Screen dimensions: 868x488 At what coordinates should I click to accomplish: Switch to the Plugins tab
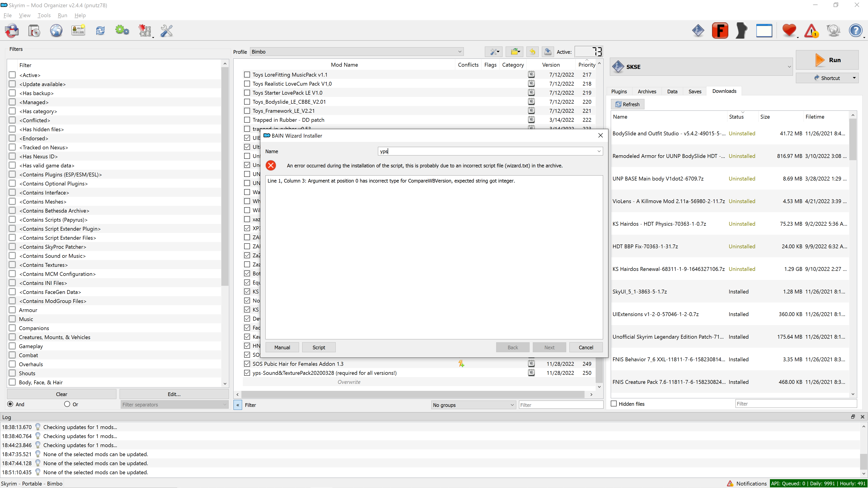(x=619, y=91)
